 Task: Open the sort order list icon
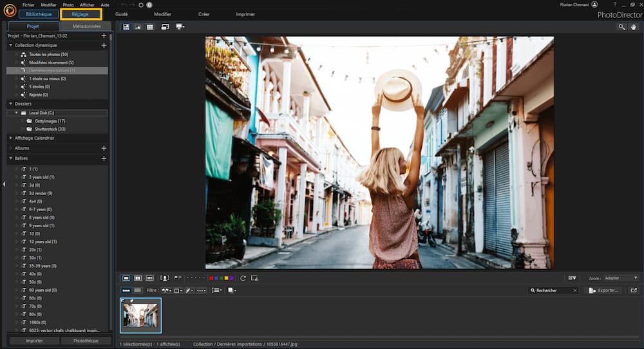(x=216, y=290)
